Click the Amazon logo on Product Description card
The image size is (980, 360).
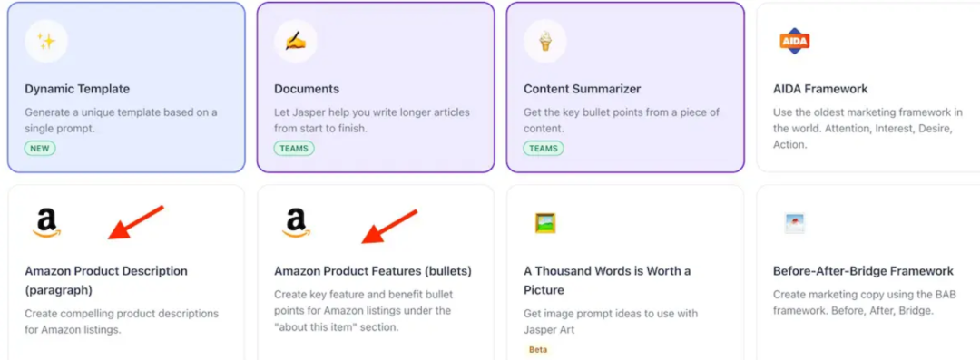click(47, 223)
